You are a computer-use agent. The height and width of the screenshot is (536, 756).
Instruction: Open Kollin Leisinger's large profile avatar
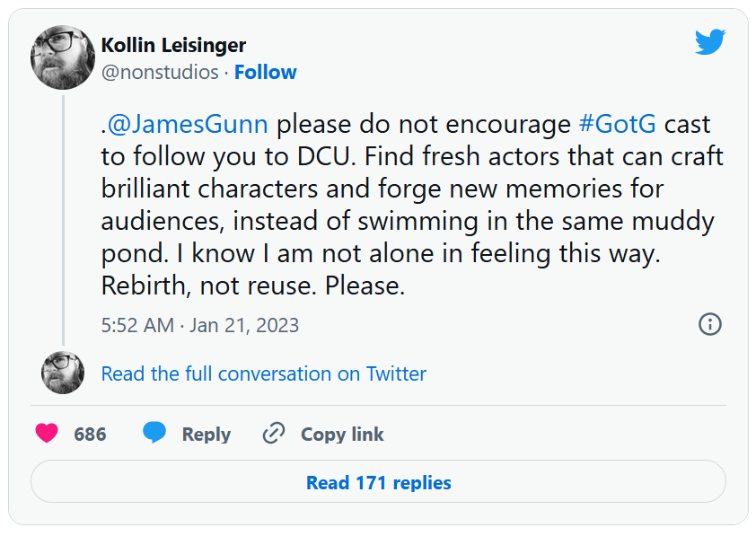63,57
